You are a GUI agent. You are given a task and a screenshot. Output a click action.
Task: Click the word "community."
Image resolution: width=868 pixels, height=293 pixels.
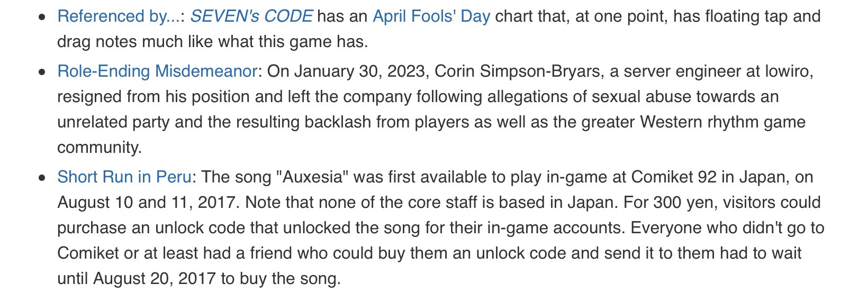click(100, 148)
